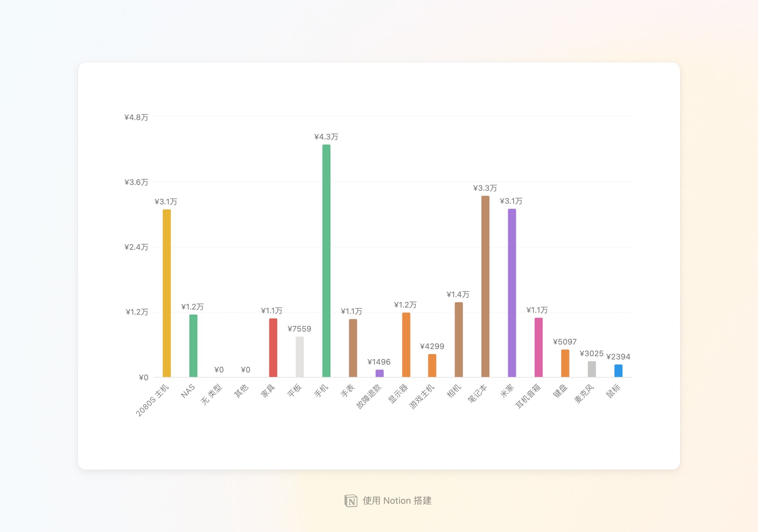Select the green 手机 bar
The width and height of the screenshot is (758, 532).
click(x=326, y=261)
